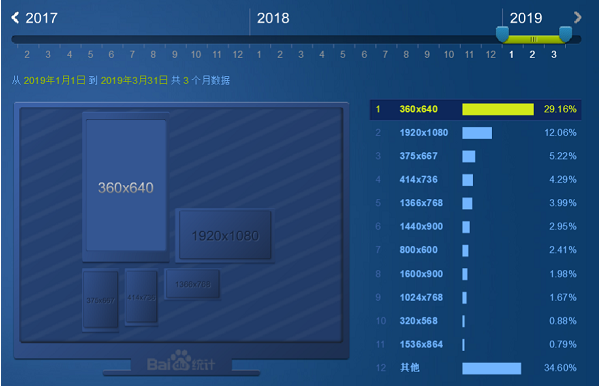The height and width of the screenshot is (386, 599).
Task: Click the 1024x768 row in ranking list
Action: pos(476,297)
